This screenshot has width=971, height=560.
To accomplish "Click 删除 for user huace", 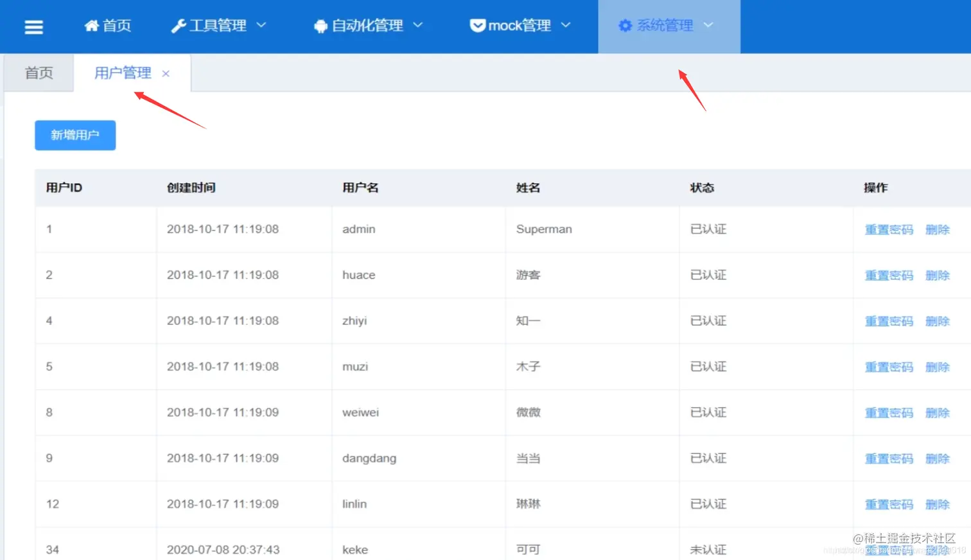I will (x=937, y=275).
